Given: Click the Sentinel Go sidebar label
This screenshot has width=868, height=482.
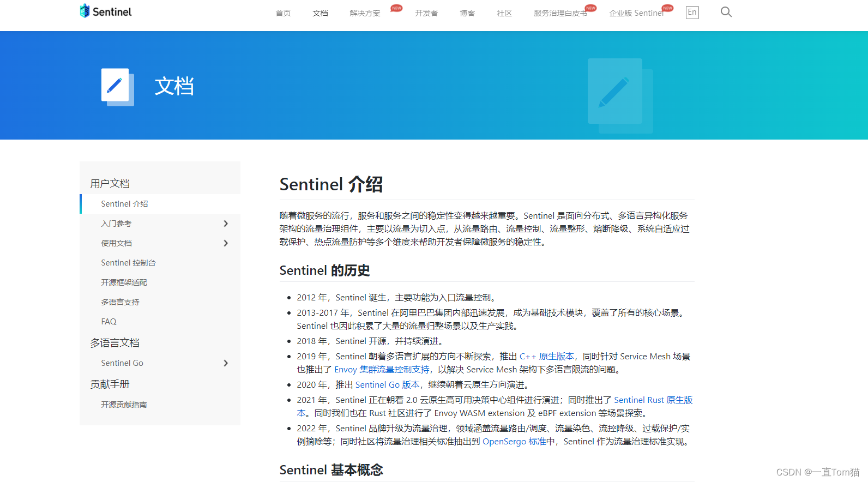Looking at the screenshot, I should (122, 363).
